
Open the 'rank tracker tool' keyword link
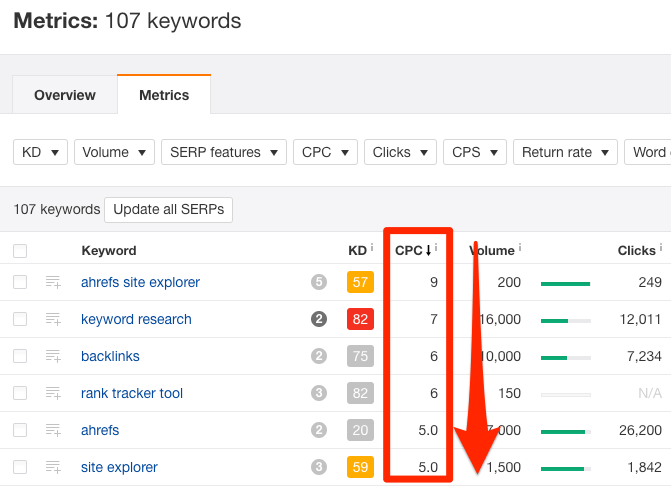click(x=132, y=393)
